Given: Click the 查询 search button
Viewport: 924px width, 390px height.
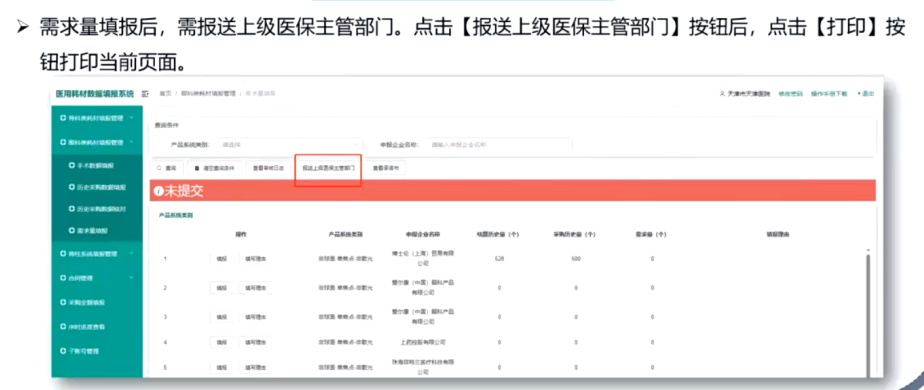Looking at the screenshot, I should pos(167,168).
